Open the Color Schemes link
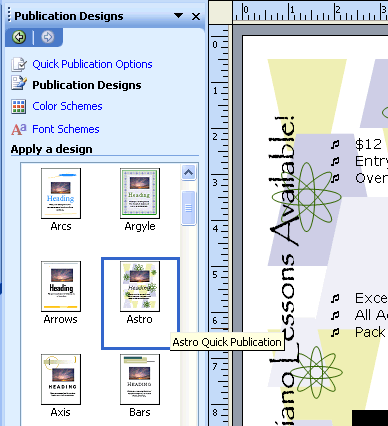The image size is (388, 426). tap(67, 106)
